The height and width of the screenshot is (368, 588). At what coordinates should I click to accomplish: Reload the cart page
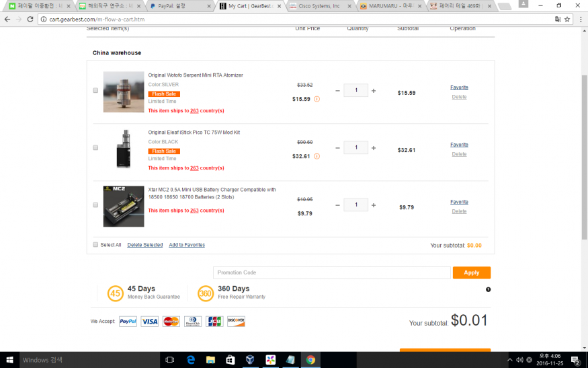coord(30,19)
